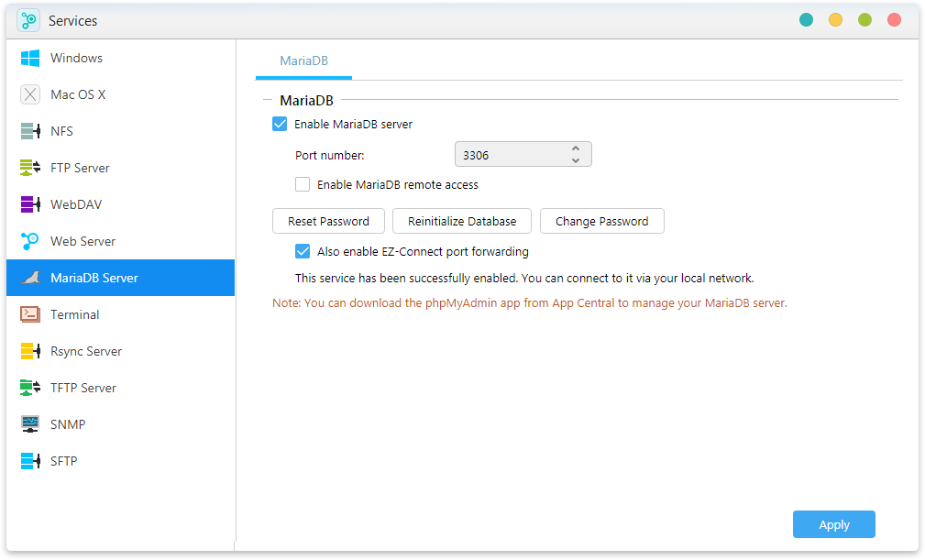The image size is (925, 560).
Task: Choose NFS label in sidebar
Action: [62, 131]
